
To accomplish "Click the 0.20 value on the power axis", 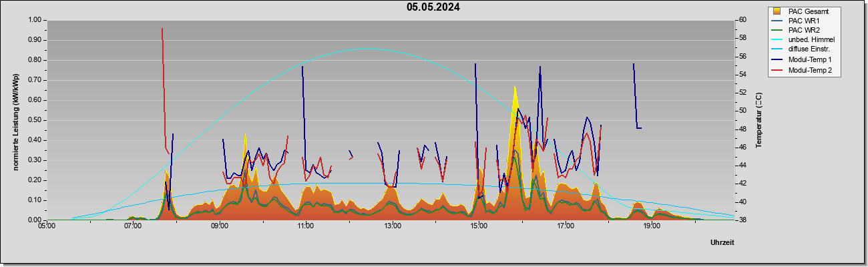I will click(x=34, y=180).
